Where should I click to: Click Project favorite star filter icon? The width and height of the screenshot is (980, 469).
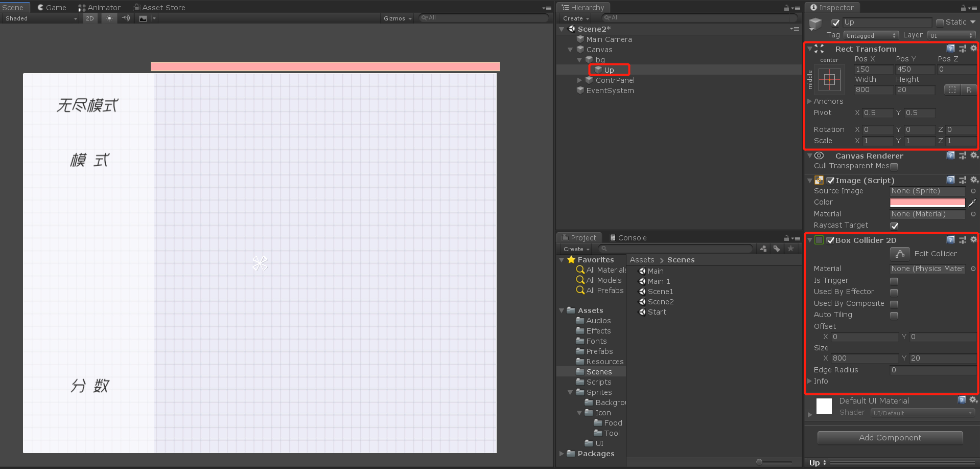790,249
